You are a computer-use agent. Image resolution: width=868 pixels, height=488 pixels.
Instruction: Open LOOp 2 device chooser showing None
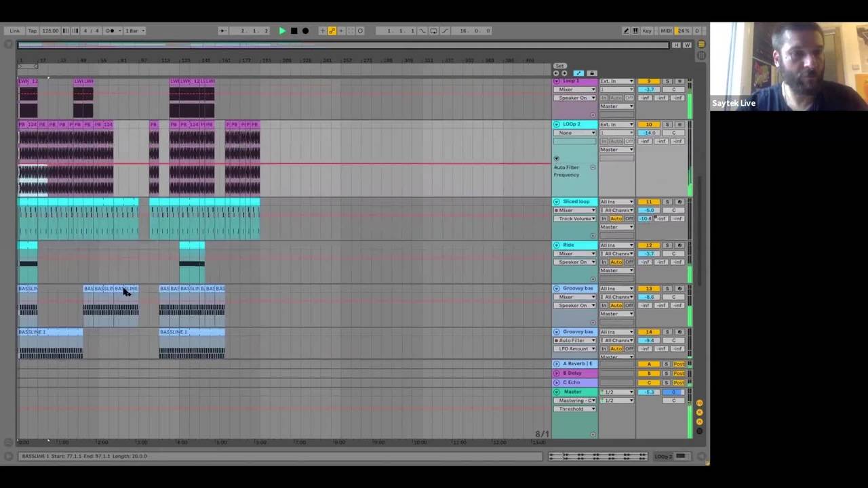(x=575, y=133)
